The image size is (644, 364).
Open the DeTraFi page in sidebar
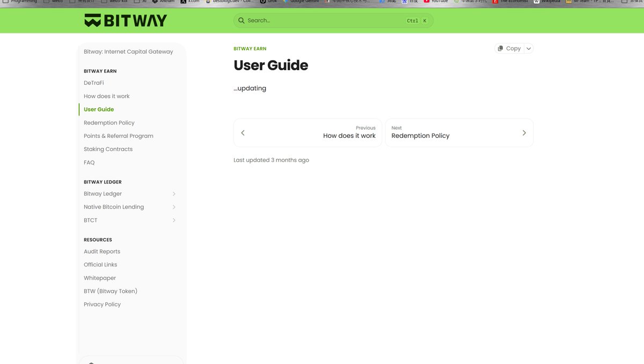tap(94, 83)
